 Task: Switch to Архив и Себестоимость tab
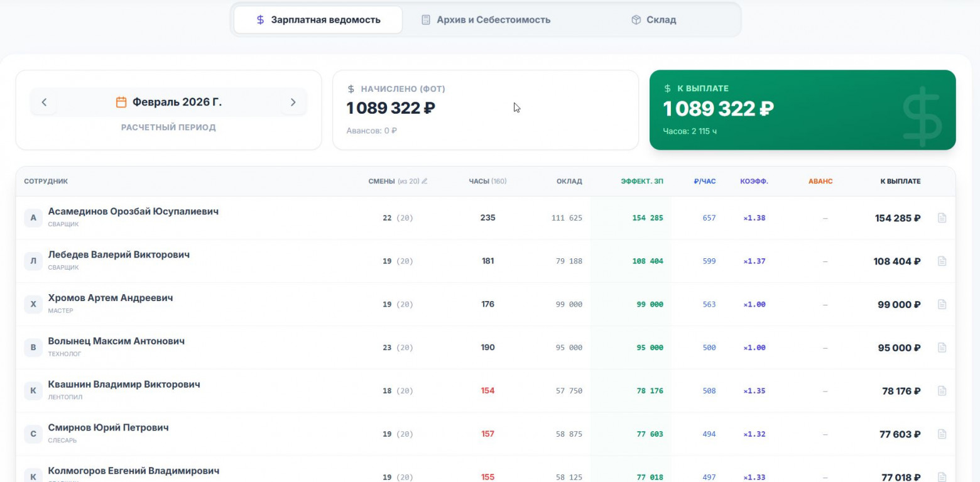click(x=486, y=20)
